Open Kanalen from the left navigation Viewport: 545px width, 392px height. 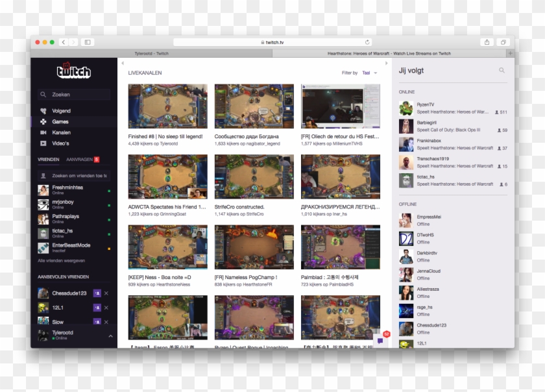point(61,132)
